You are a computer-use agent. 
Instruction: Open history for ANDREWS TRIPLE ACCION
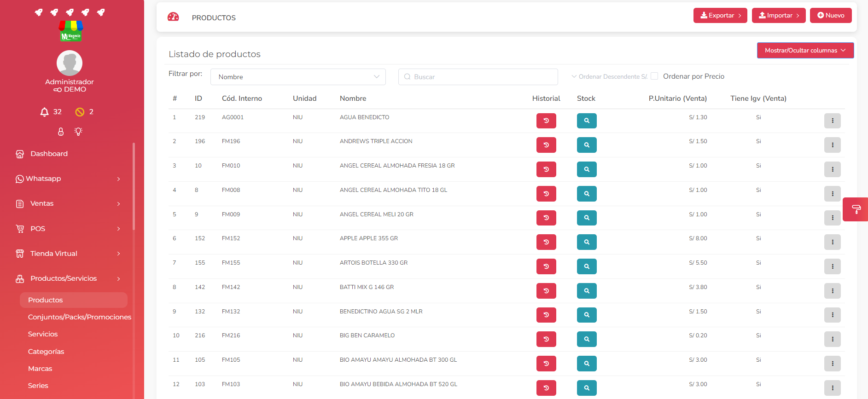pos(546,145)
